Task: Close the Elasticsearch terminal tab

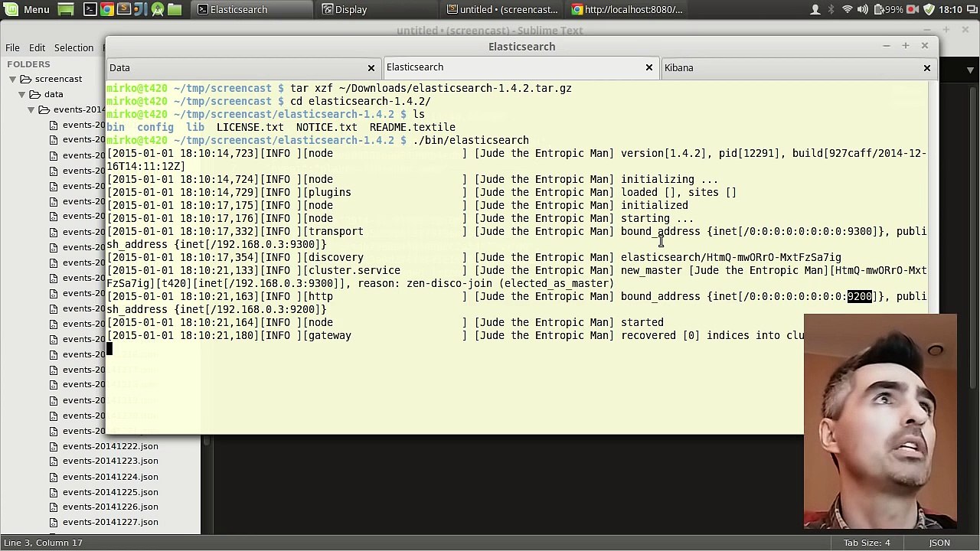Action: point(649,67)
